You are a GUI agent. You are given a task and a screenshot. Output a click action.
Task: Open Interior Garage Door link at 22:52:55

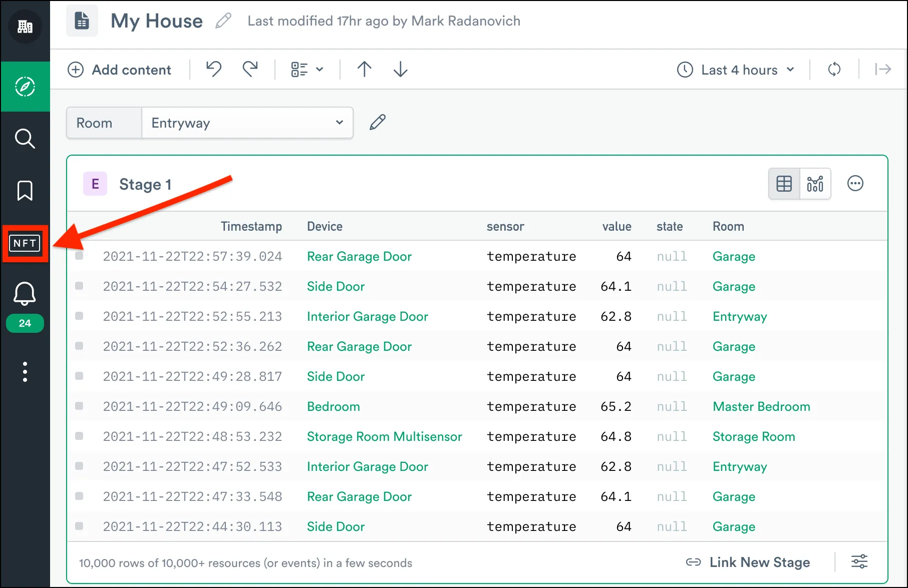coord(368,316)
